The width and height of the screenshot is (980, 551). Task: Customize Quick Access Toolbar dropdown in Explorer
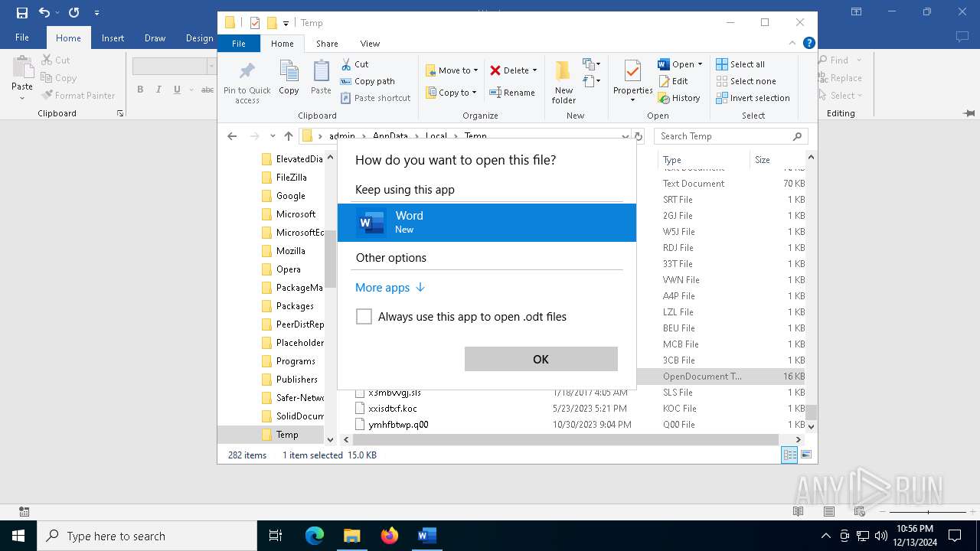coord(286,23)
